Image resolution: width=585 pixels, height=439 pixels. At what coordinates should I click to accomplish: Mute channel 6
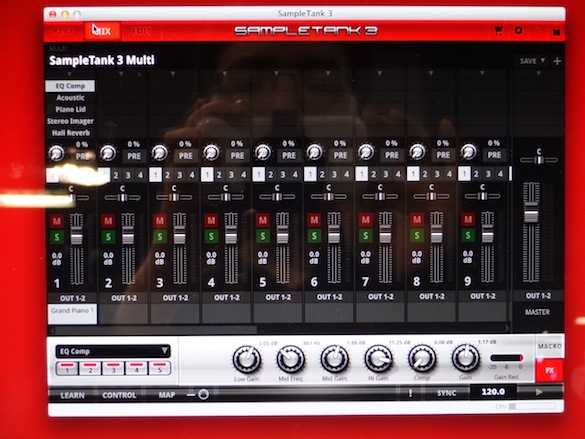click(314, 220)
